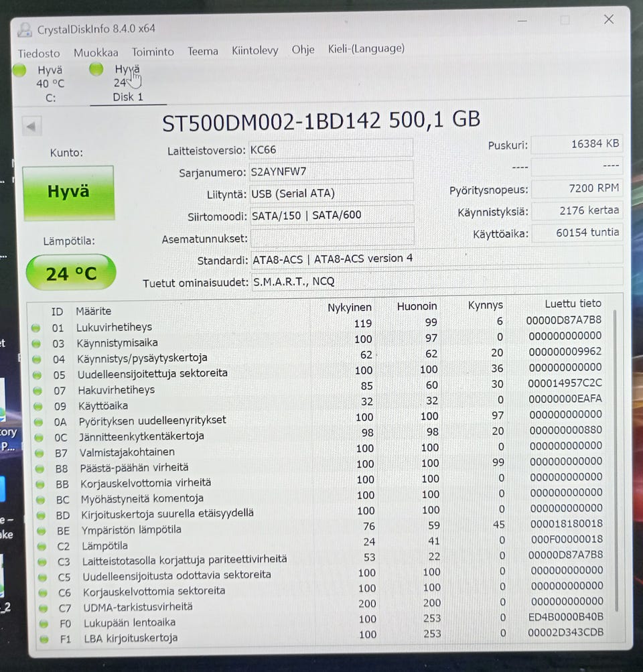
Task: Select raw value 00002D343CDB in LBA kirjoituskertoja row
Action: [x=566, y=632]
